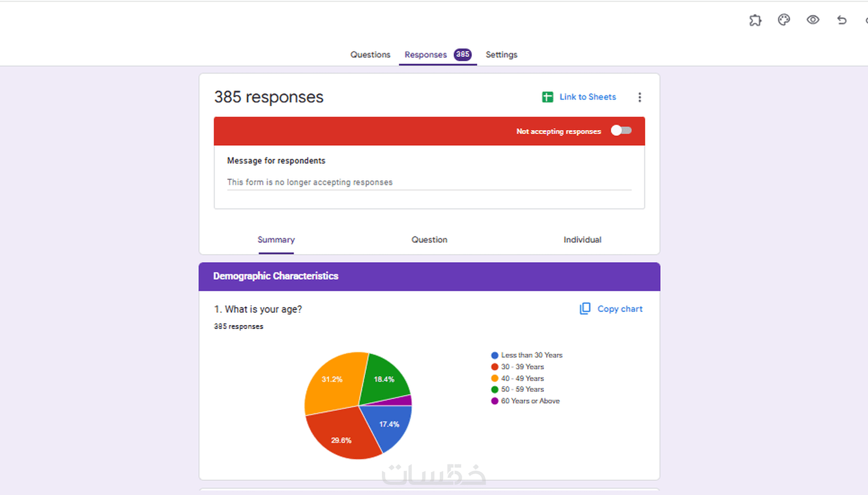
Task: Open the Settings tab
Action: click(x=501, y=55)
